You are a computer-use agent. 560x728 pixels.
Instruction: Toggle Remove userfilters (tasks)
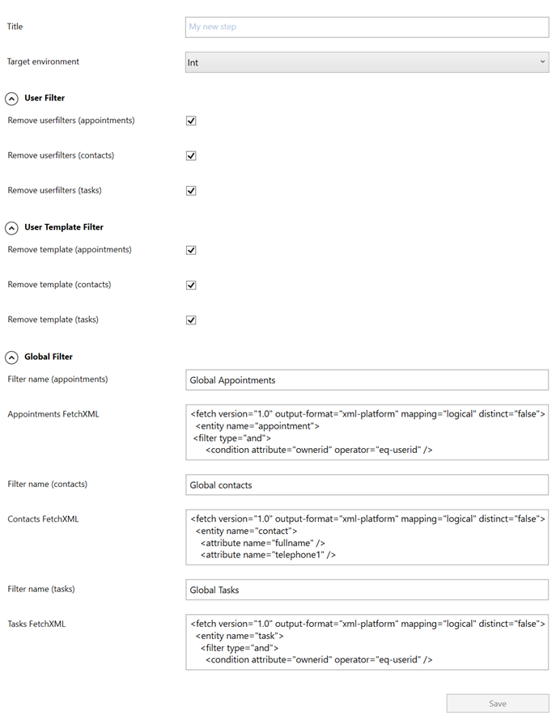191,191
